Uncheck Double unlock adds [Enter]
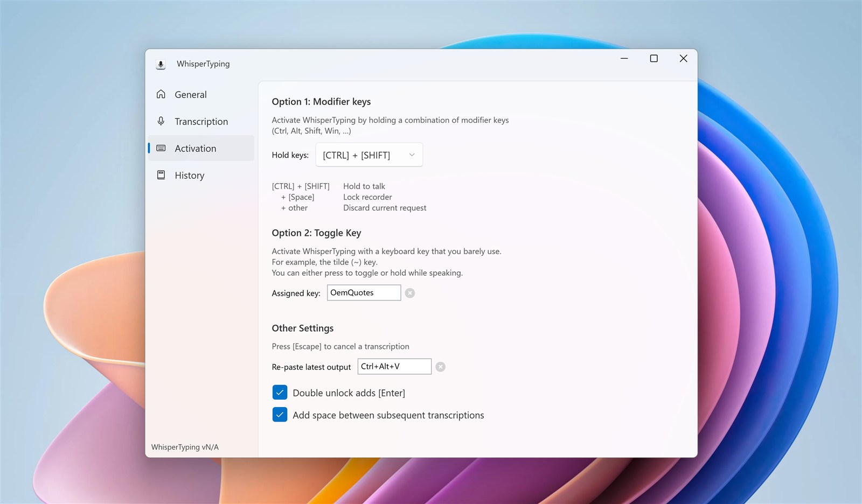Screen dimensions: 862x504 tap(280, 392)
